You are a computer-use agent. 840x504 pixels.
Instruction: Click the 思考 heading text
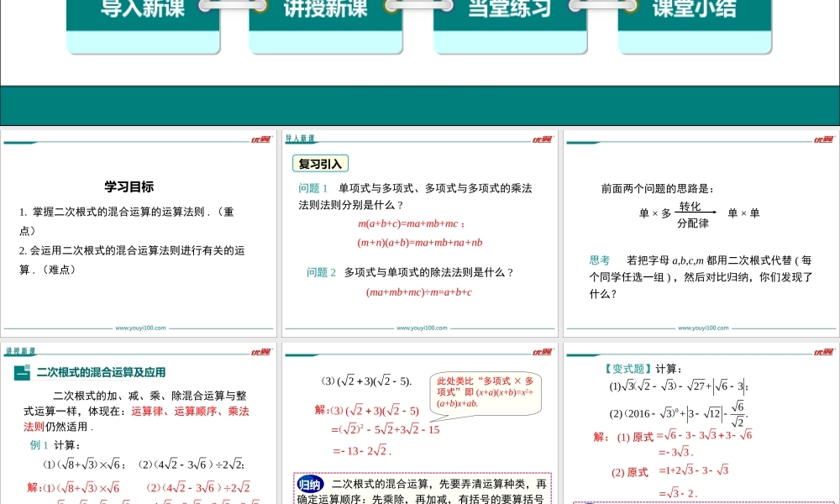point(600,260)
